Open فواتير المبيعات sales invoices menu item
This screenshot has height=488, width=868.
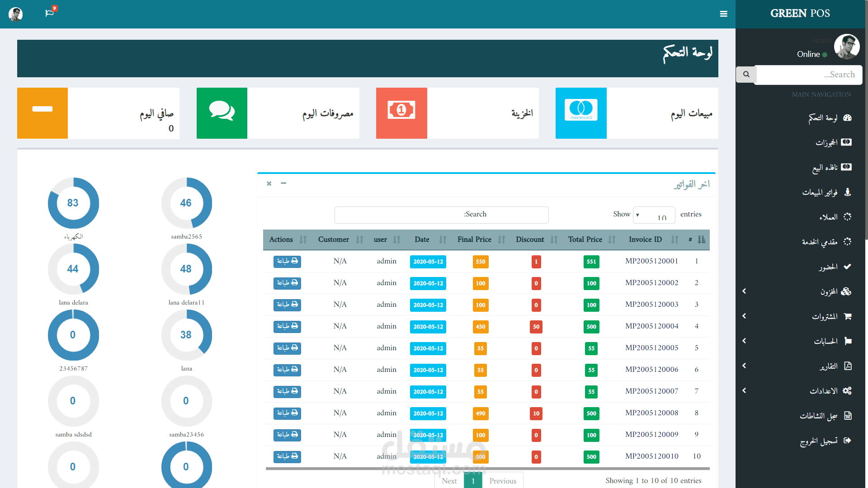820,192
